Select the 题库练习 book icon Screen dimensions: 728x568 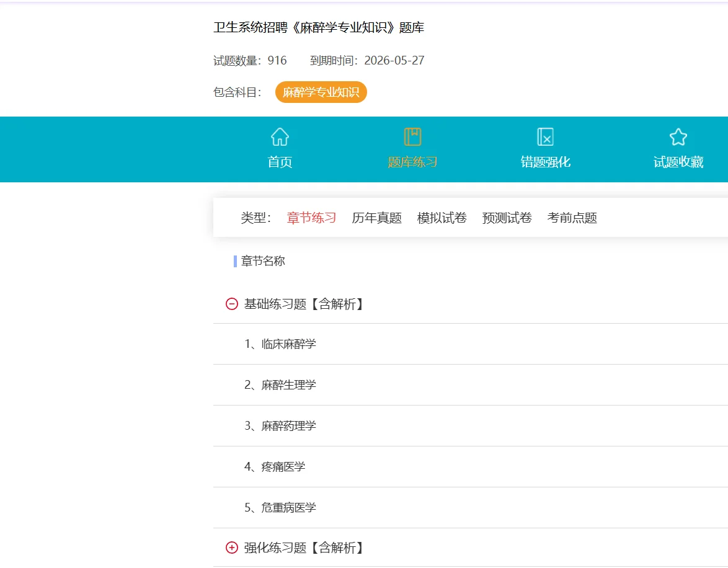click(412, 136)
